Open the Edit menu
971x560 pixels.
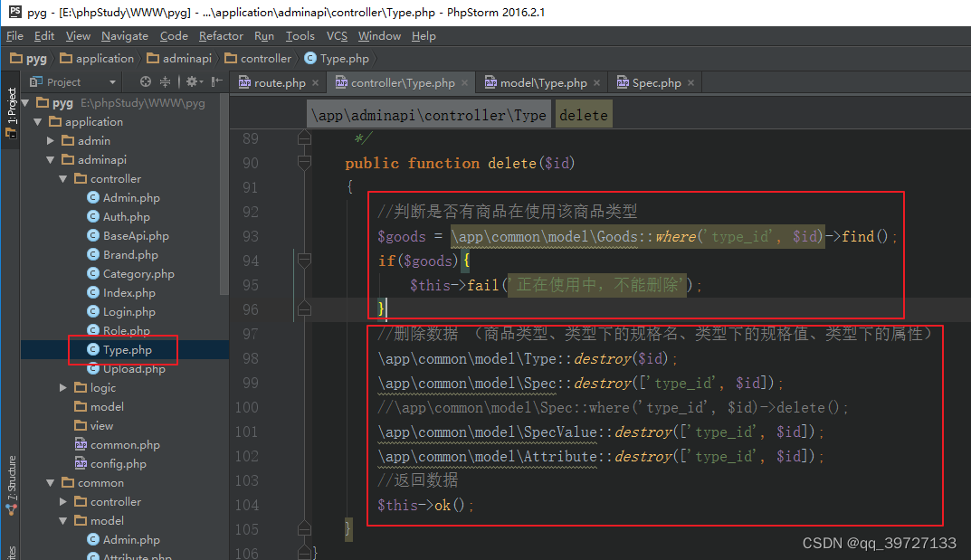pos(44,36)
